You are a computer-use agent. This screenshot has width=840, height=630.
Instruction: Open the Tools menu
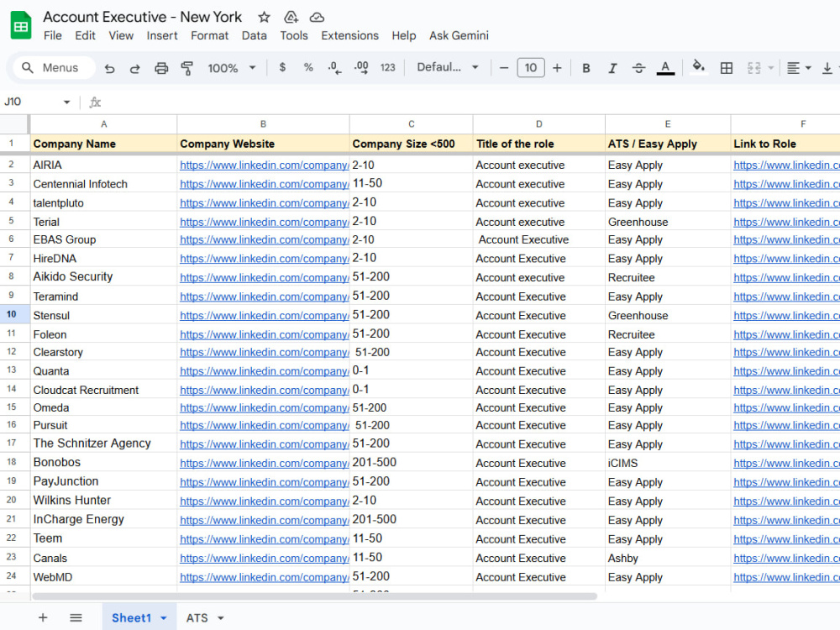click(x=293, y=35)
